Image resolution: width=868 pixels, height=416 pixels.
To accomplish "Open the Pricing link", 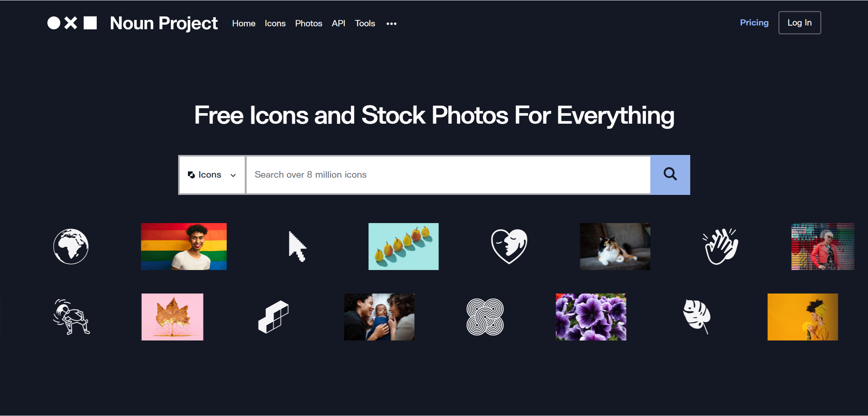I will pyautogui.click(x=754, y=23).
